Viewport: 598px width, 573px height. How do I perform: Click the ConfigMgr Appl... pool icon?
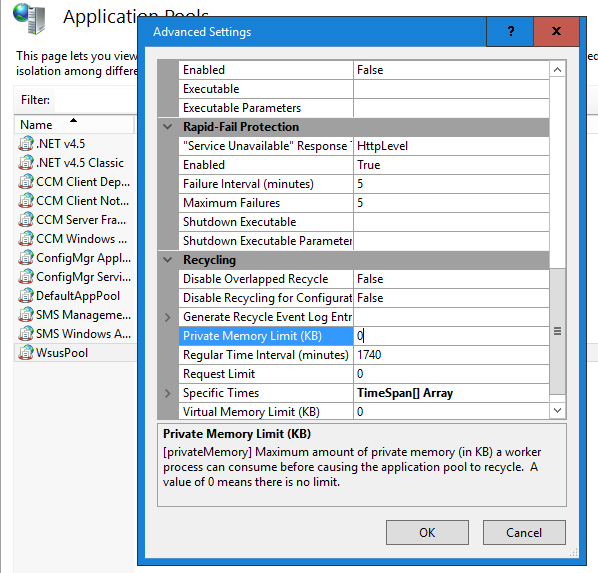coord(26,258)
